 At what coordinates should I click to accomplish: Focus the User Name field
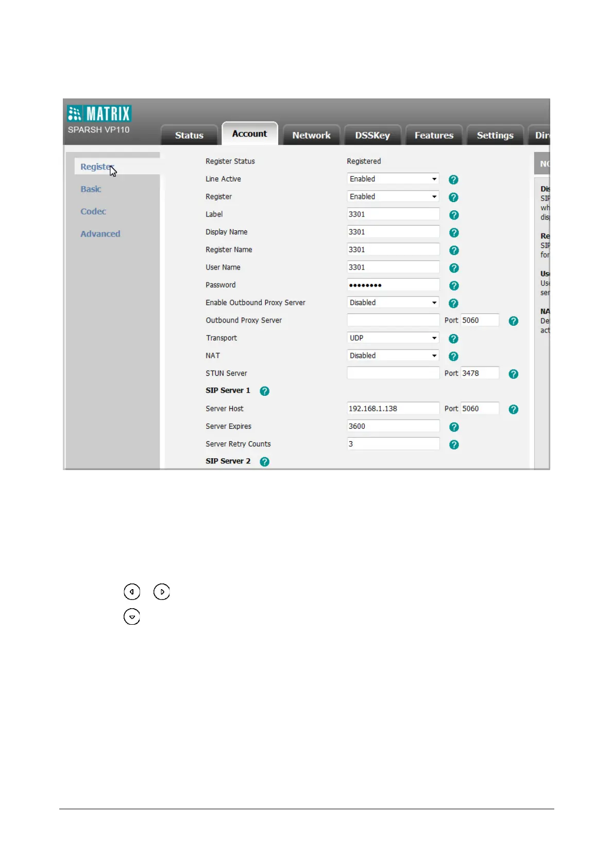pos(393,268)
